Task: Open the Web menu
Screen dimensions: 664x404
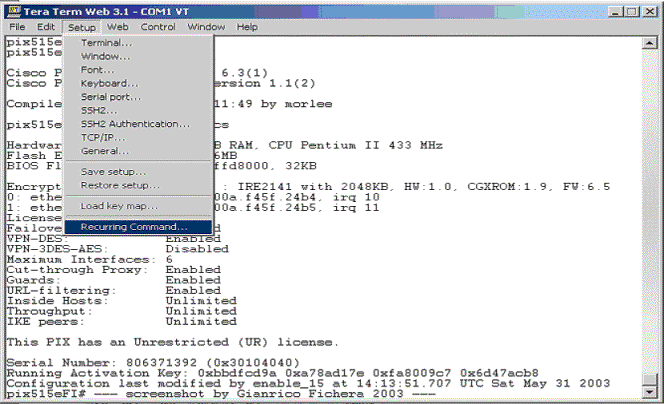Action: [x=117, y=27]
